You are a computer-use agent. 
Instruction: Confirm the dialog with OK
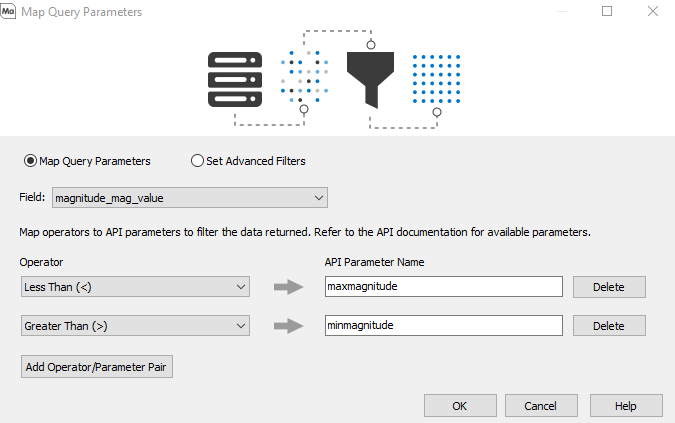(460, 406)
